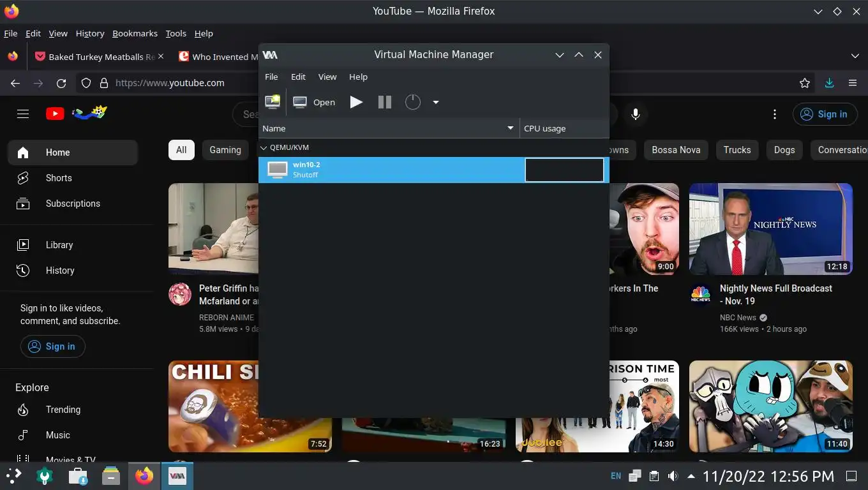Click the EN keyboard layout indicator

(616, 476)
